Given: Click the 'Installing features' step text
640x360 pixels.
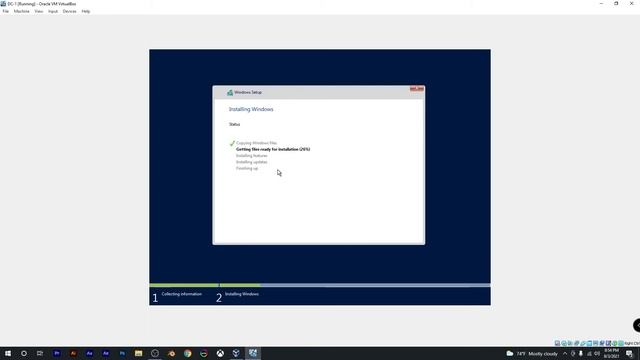Looking at the screenshot, I should [251, 156].
